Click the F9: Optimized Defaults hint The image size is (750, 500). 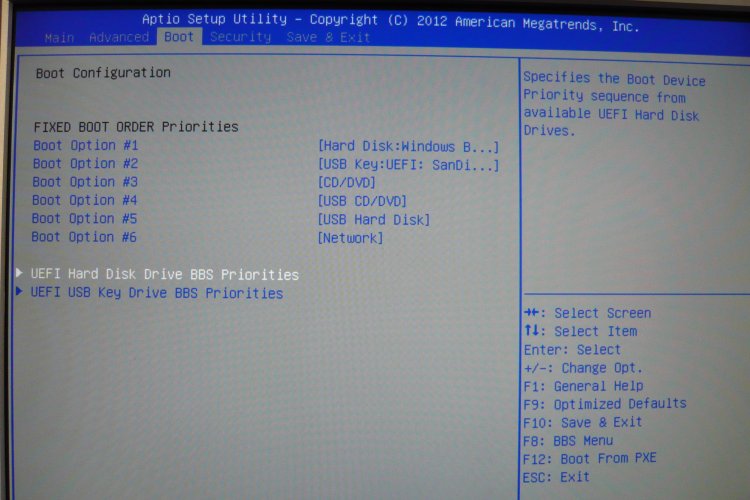605,404
